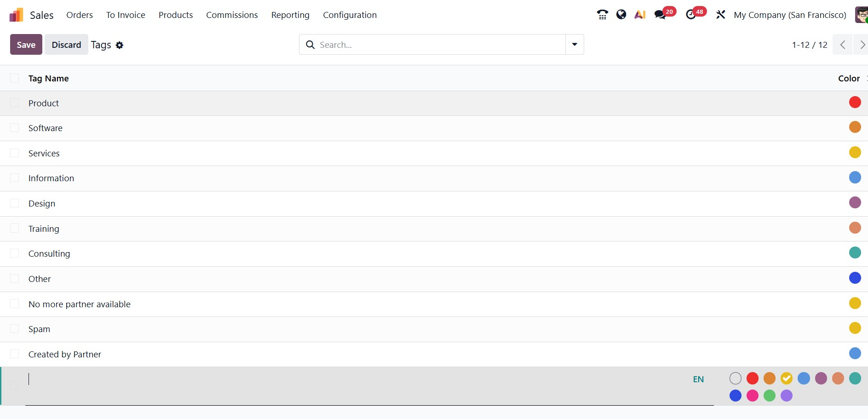Pick the pink color swatch for new tag
The height and width of the screenshot is (419, 868).
click(x=753, y=396)
